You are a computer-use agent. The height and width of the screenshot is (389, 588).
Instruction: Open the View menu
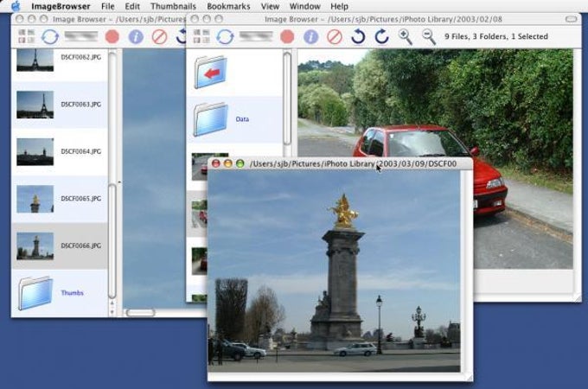[x=270, y=6]
